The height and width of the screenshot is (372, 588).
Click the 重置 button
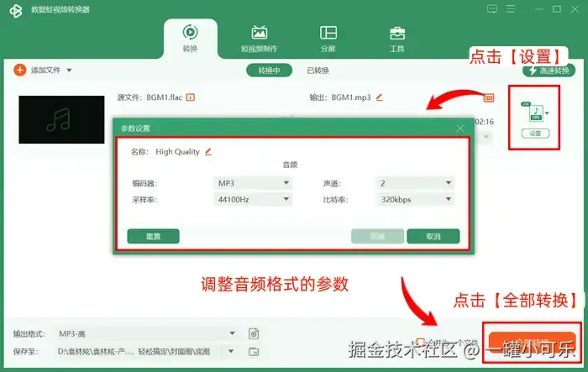tap(153, 236)
